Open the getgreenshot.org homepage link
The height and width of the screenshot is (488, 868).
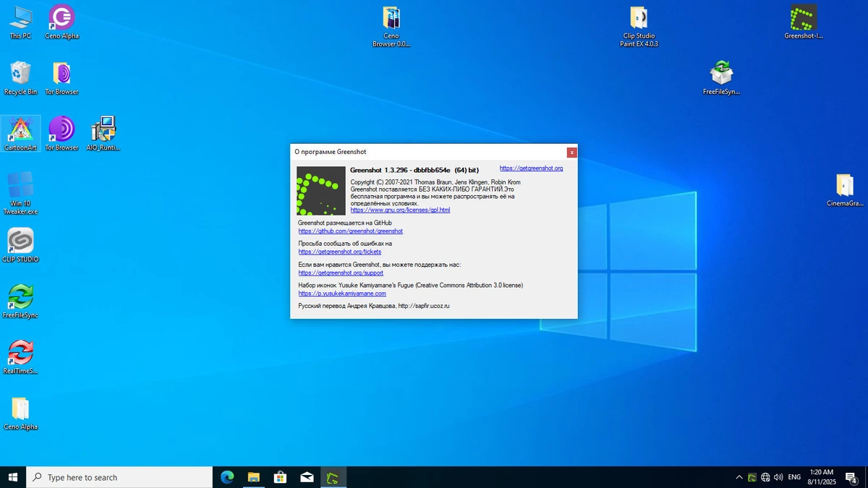531,168
